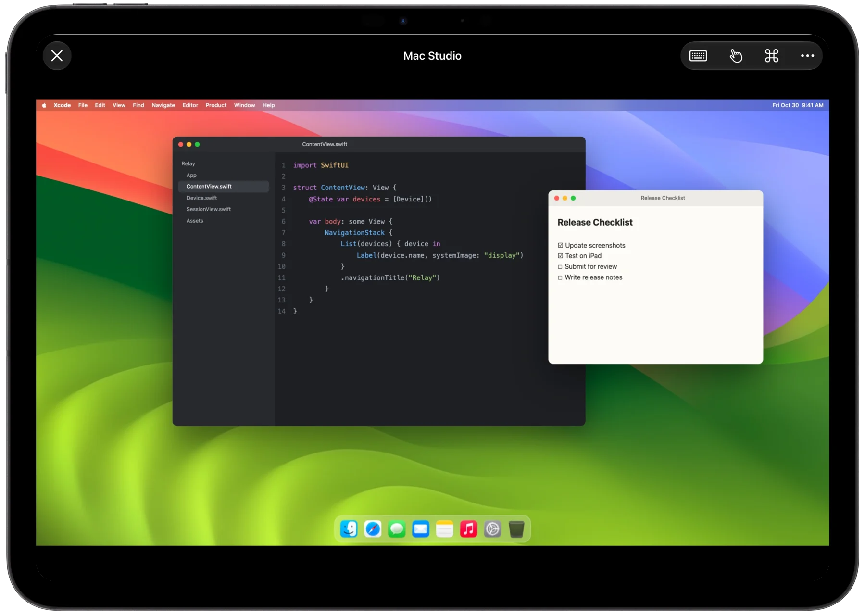Open the Command key shortcuts icon

(x=771, y=56)
